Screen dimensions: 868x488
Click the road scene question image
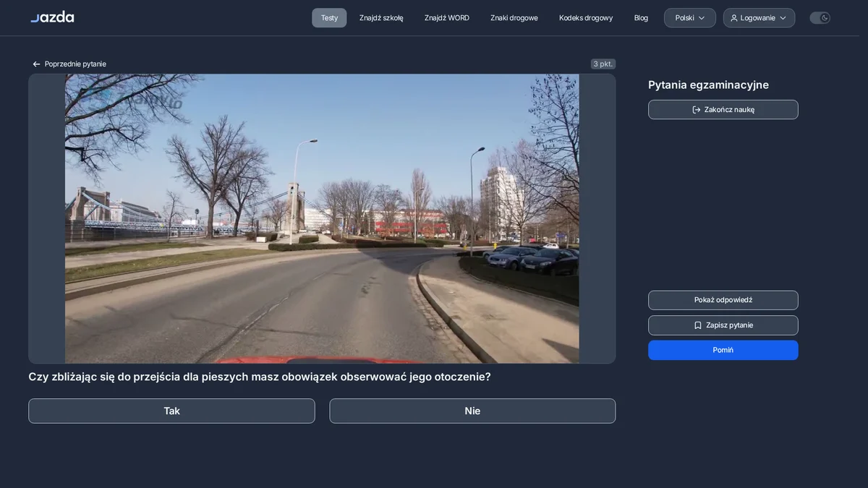(x=322, y=218)
